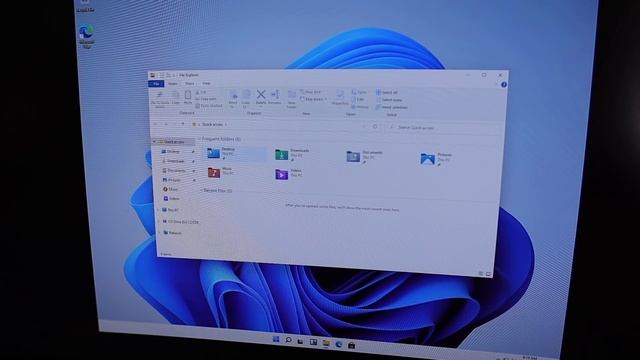This screenshot has width=640, height=360.
Task: Click the blue Help icon
Action: click(x=504, y=84)
